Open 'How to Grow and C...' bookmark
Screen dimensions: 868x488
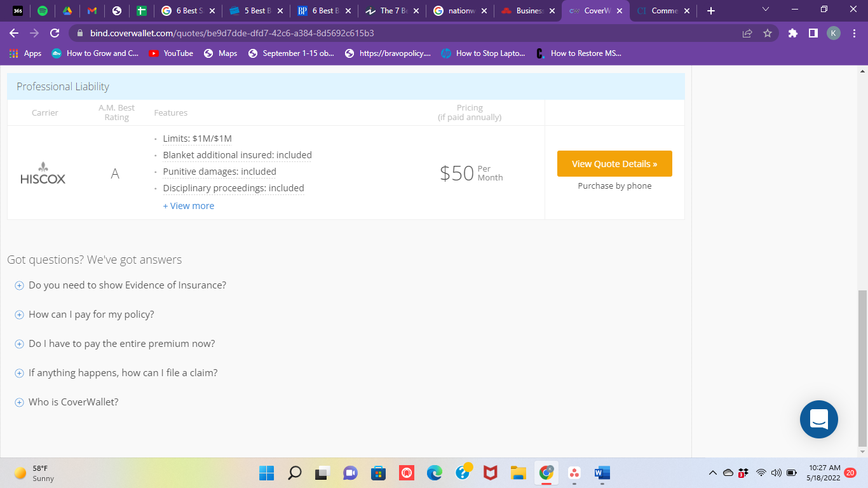point(95,53)
